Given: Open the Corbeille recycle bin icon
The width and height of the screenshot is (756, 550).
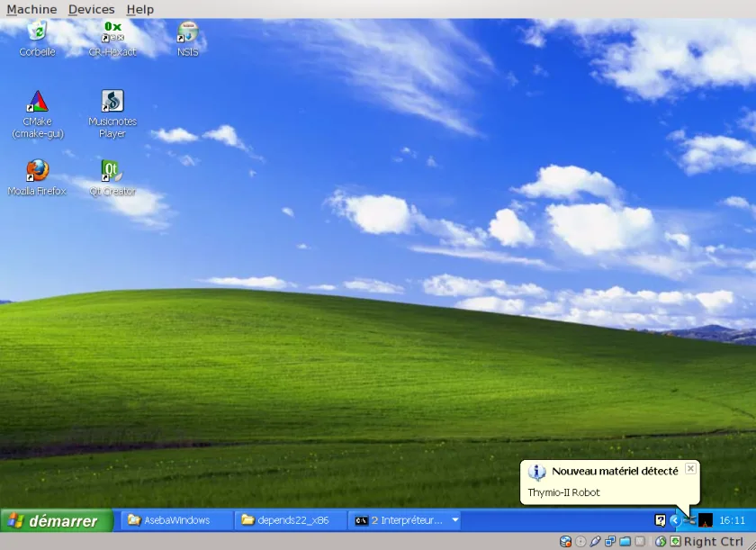Looking at the screenshot, I should point(37,39).
